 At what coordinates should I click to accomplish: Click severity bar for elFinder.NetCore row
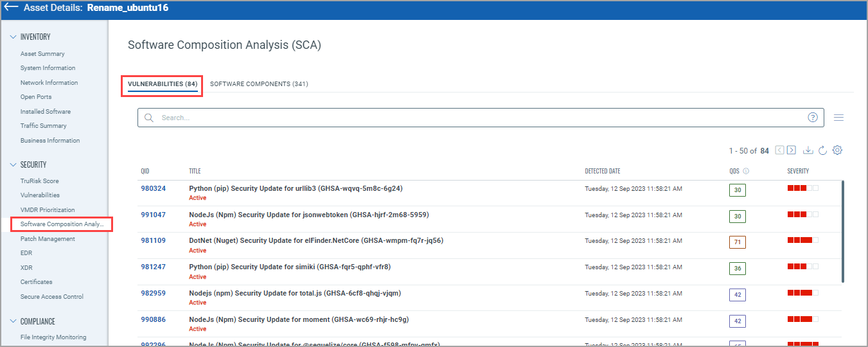pos(803,240)
